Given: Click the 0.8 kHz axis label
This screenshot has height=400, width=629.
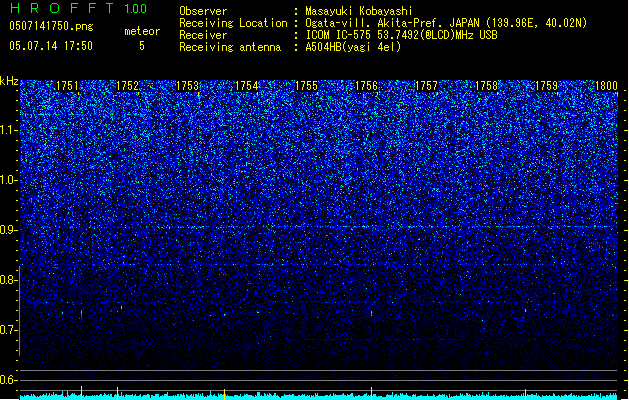Looking at the screenshot, I should click(x=8, y=280).
